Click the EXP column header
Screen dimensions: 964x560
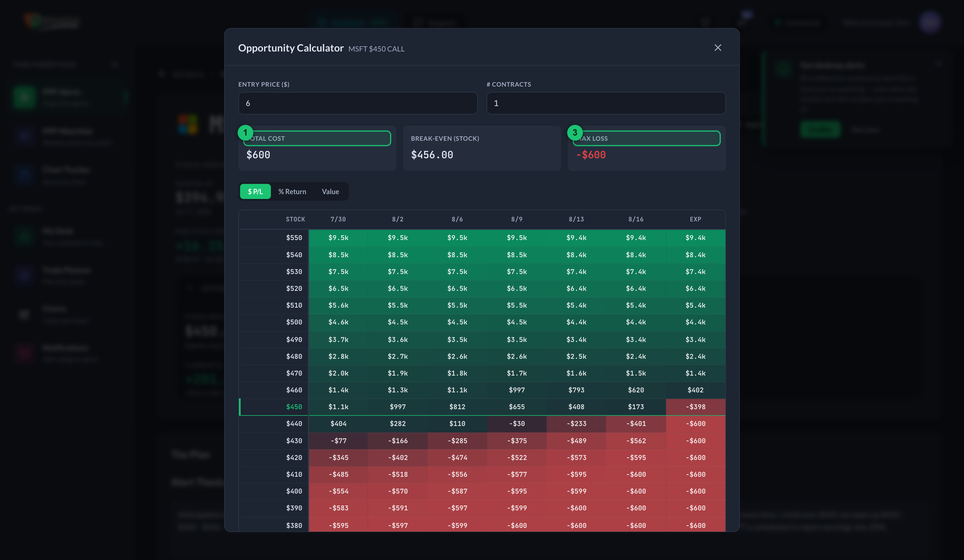[695, 220]
